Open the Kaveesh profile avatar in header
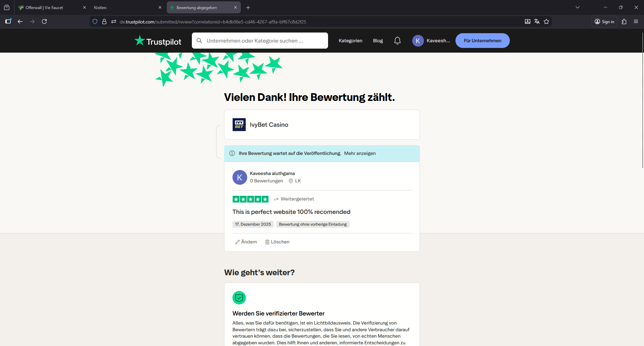Viewport: 644px width, 346px height. pyautogui.click(x=418, y=41)
